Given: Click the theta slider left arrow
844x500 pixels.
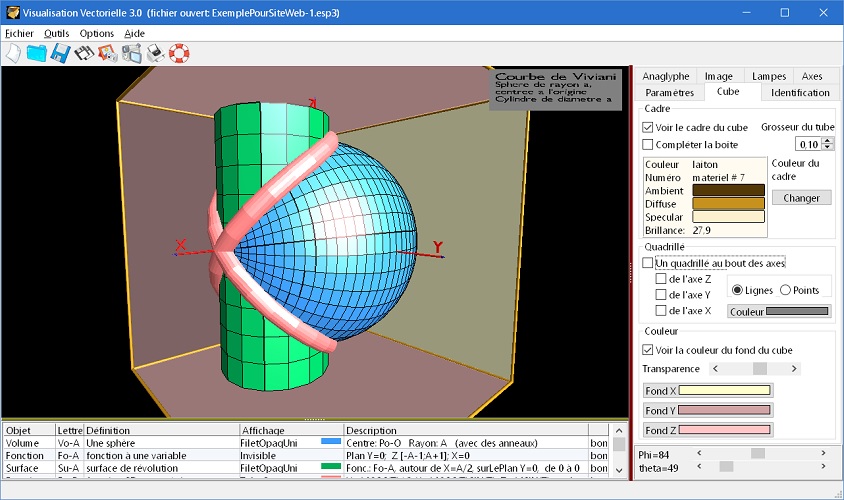Looking at the screenshot, I should pyautogui.click(x=699, y=467).
